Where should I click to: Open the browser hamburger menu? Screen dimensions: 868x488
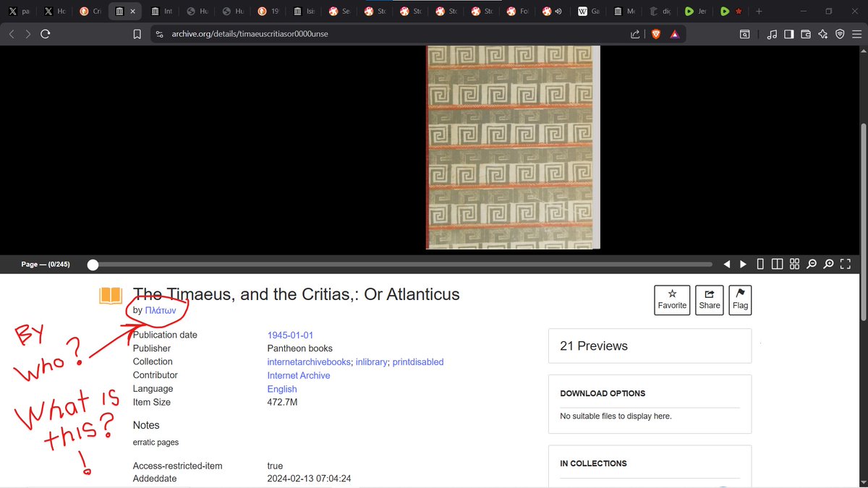pyautogui.click(x=857, y=34)
